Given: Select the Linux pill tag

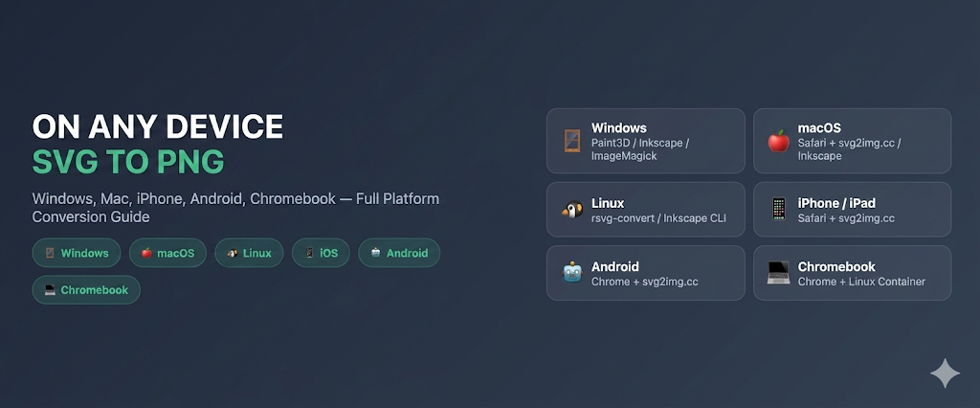Looking at the screenshot, I should [x=249, y=253].
